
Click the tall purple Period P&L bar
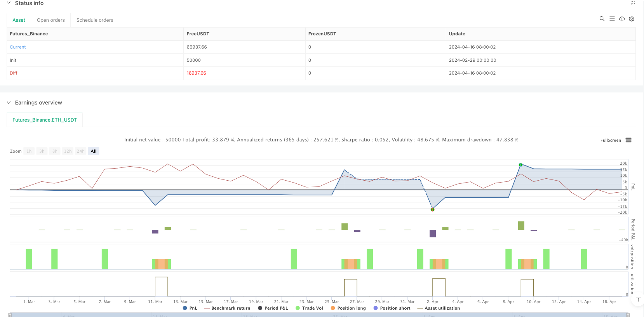(x=433, y=233)
